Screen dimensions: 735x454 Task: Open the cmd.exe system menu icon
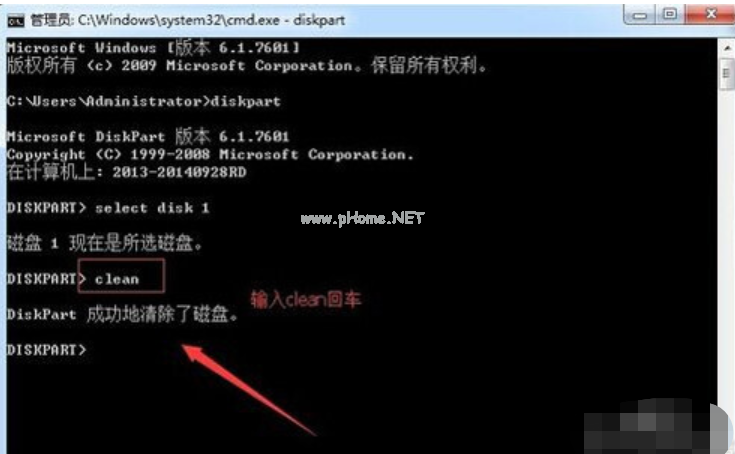(15, 21)
